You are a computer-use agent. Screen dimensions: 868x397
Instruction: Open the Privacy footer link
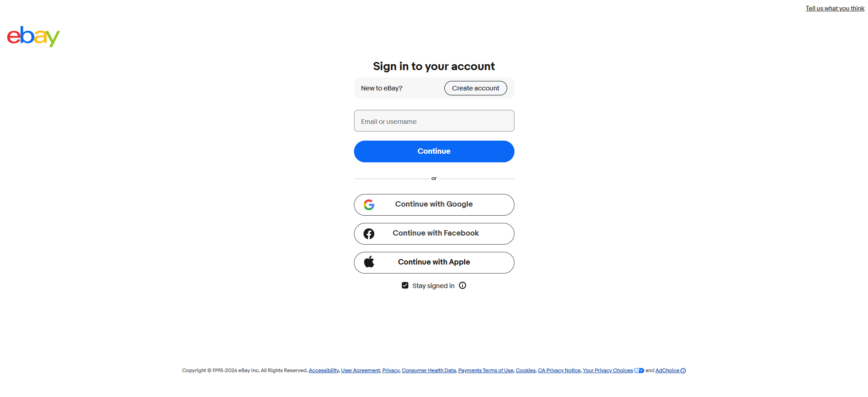point(391,370)
